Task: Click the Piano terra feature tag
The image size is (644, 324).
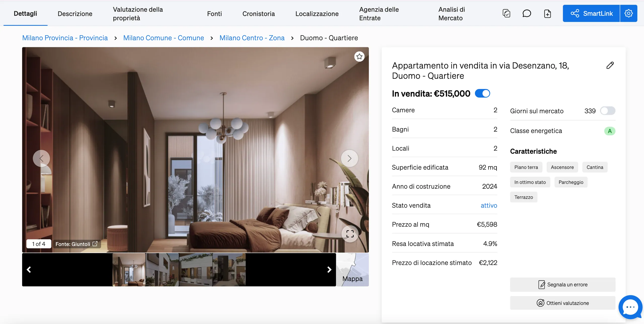Action: tap(526, 167)
